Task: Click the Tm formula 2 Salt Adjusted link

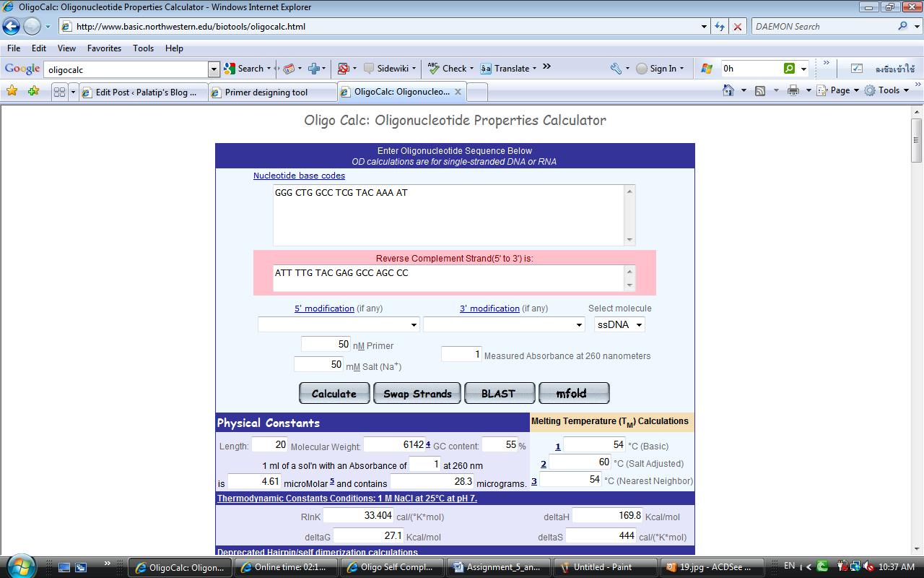Action: 544,464
